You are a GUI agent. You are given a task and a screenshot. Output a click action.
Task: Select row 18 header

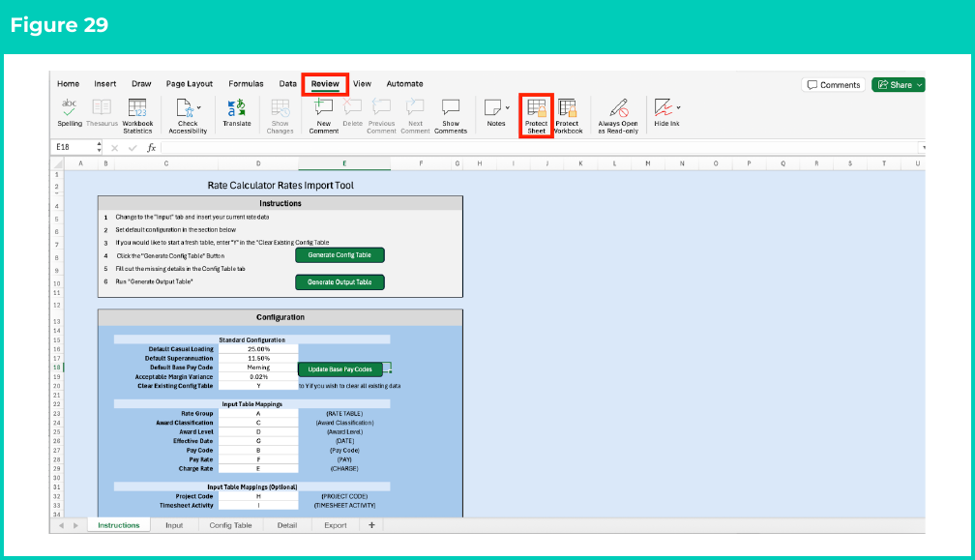point(56,368)
